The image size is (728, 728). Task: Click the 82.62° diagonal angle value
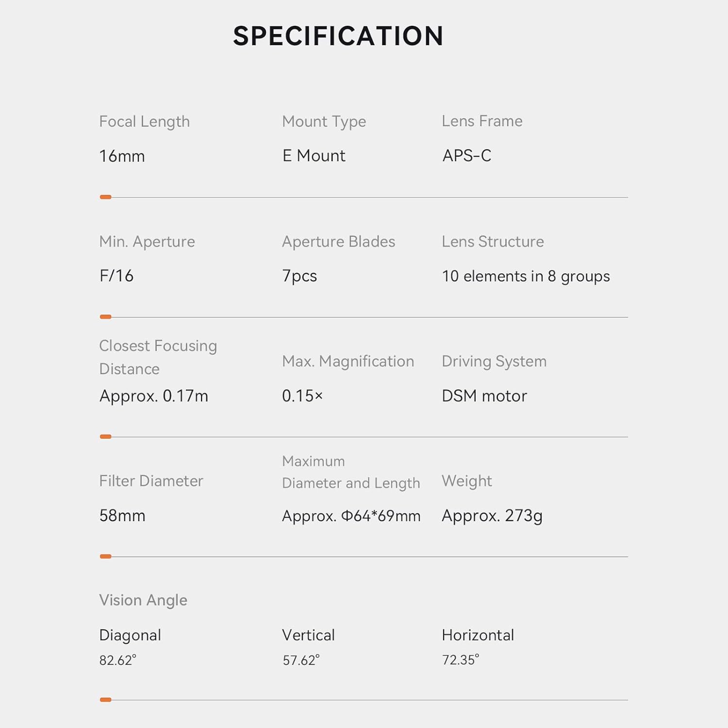(117, 660)
